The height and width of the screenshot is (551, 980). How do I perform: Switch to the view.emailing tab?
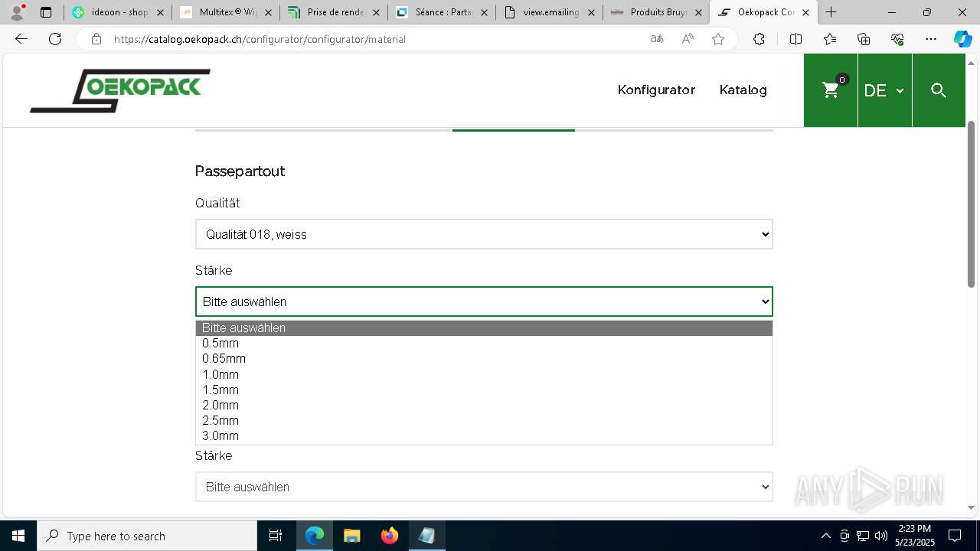[549, 12]
